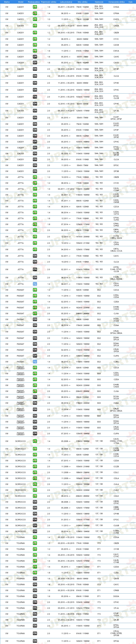Click the 04.2011 -> 07.2014 production dates
The image size is (136, 644).
tap(66, 189)
